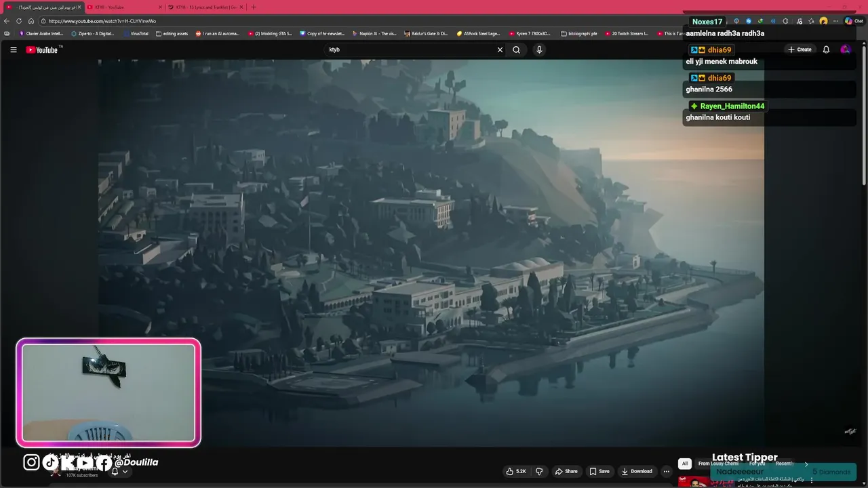Click the YouTube play icon in the overlay
Image resolution: width=868 pixels, height=488 pixels.
pos(84,462)
